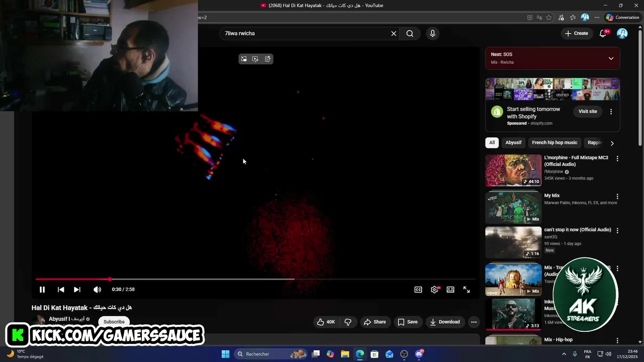Image resolution: width=644 pixels, height=362 pixels.
Task: Click the notes overlay icon on video
Action: pos(268,59)
